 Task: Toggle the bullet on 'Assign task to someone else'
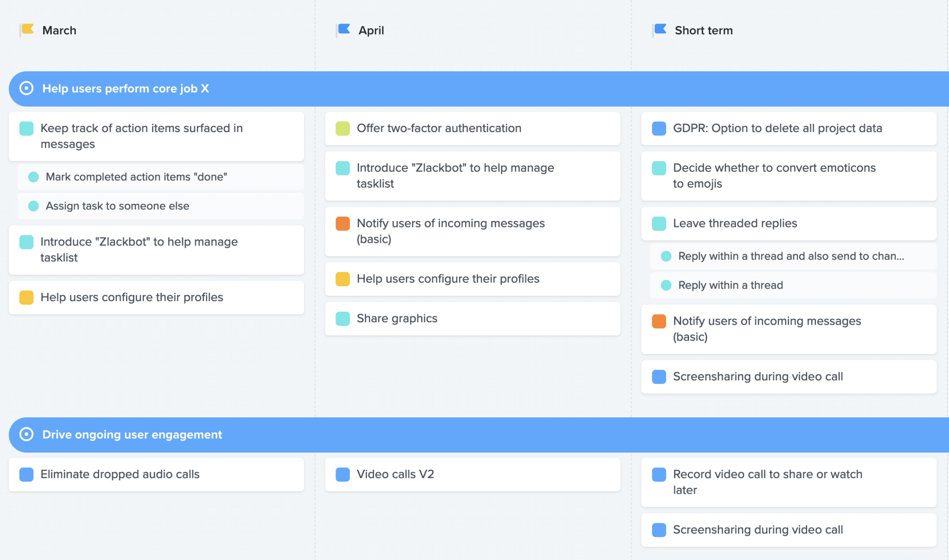33,206
